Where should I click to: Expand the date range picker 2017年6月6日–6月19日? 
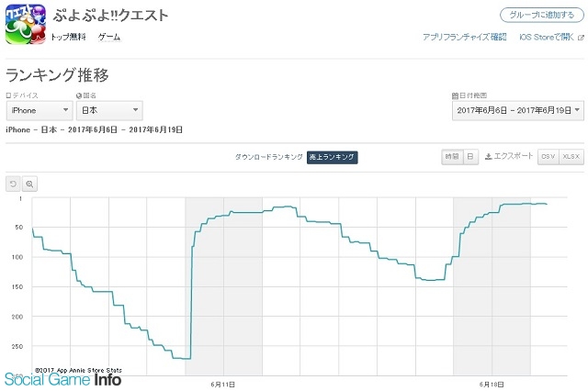518,110
